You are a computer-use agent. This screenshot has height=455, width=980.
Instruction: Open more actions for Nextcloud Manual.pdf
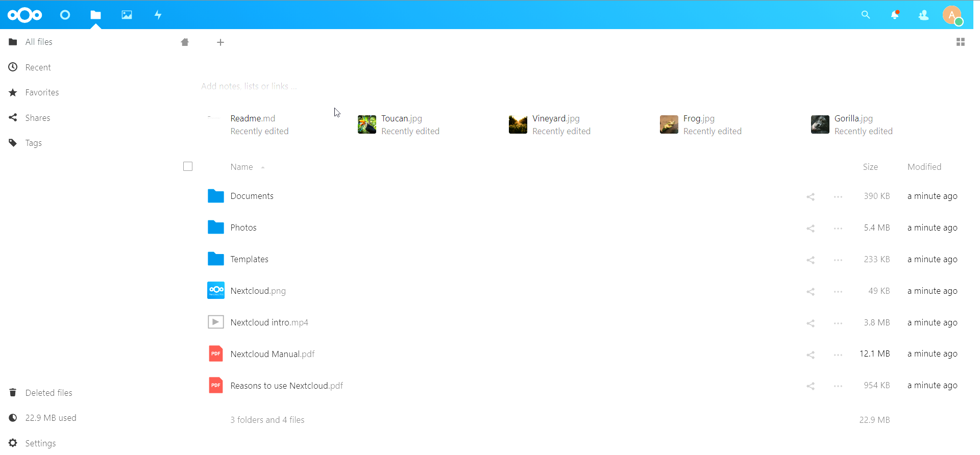838,355
